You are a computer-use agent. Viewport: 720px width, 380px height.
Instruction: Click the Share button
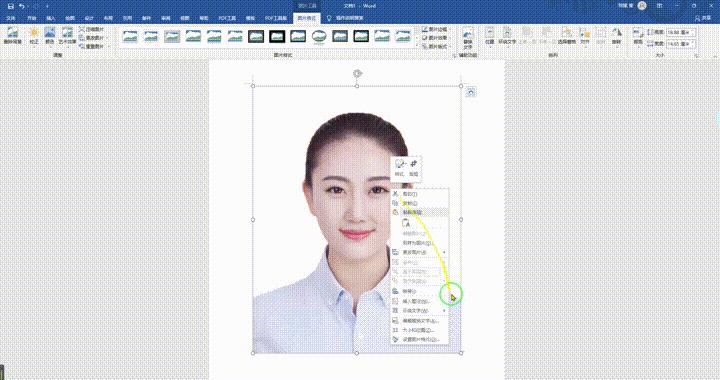(x=703, y=18)
